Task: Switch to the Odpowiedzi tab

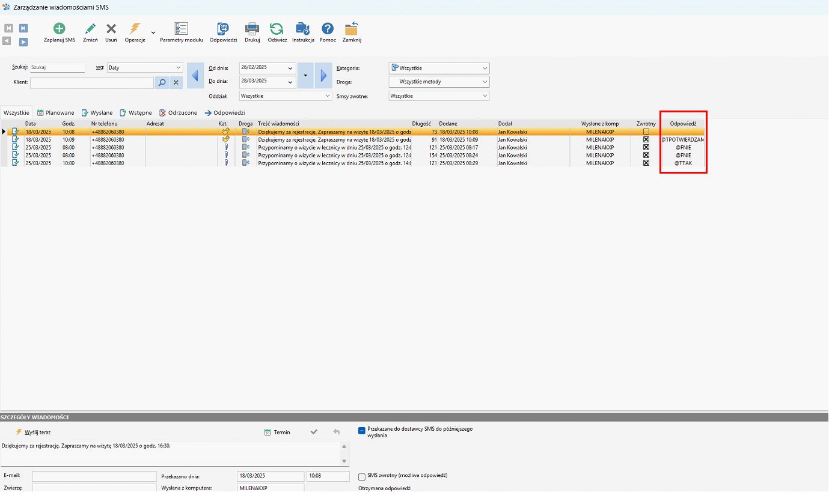Action: (x=225, y=112)
